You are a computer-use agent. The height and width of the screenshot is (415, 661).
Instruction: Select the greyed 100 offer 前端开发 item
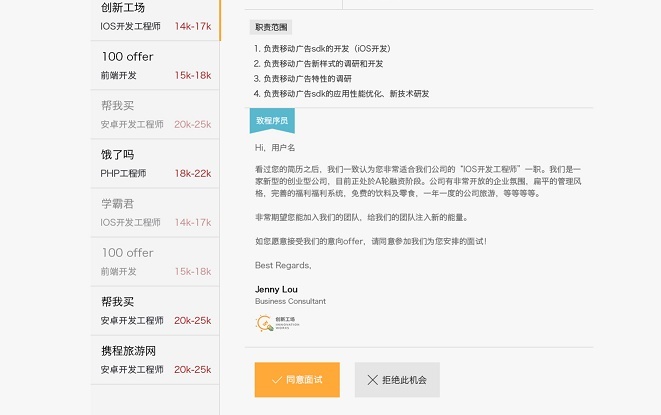tap(155, 261)
